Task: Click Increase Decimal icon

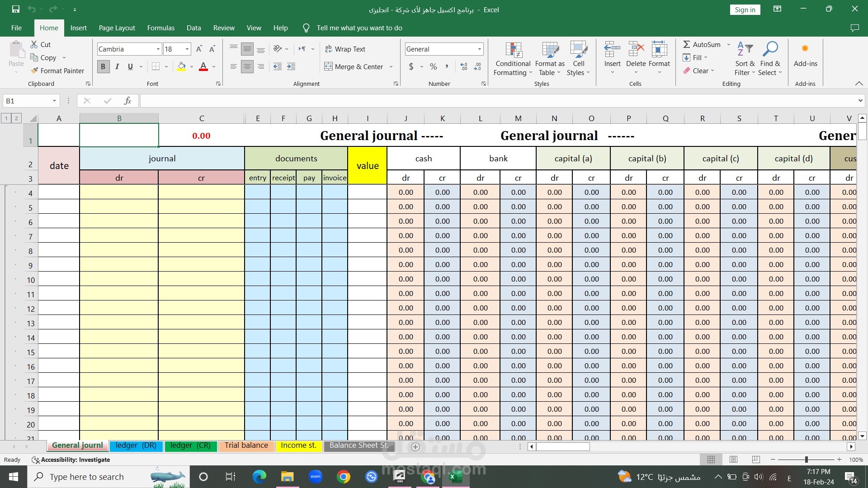Action: pyautogui.click(x=464, y=66)
